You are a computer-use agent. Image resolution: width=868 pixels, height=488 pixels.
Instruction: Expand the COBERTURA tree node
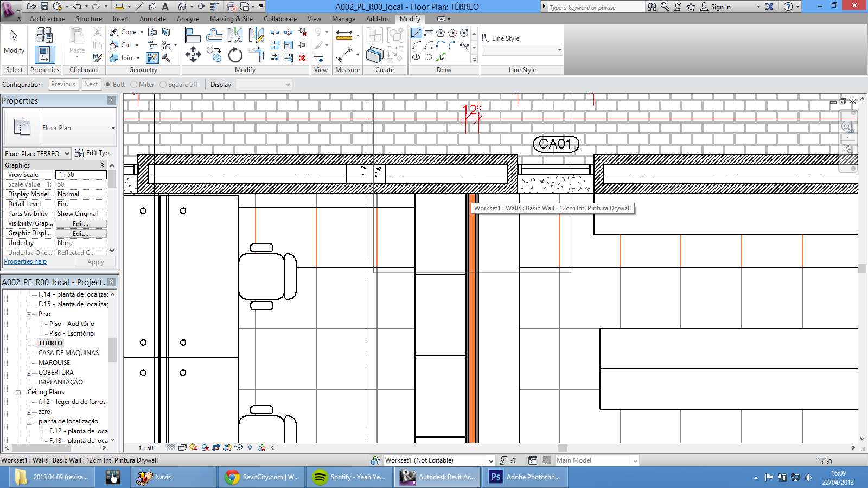click(29, 373)
